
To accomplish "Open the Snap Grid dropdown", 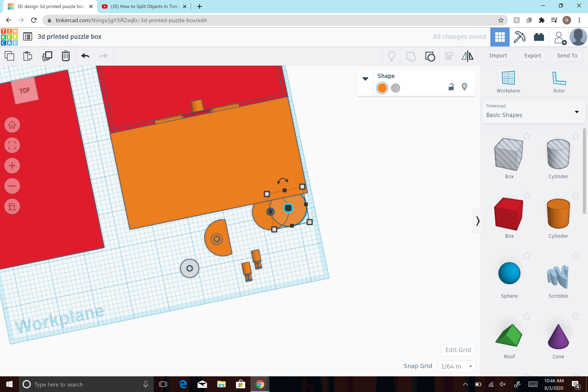I will point(456,366).
